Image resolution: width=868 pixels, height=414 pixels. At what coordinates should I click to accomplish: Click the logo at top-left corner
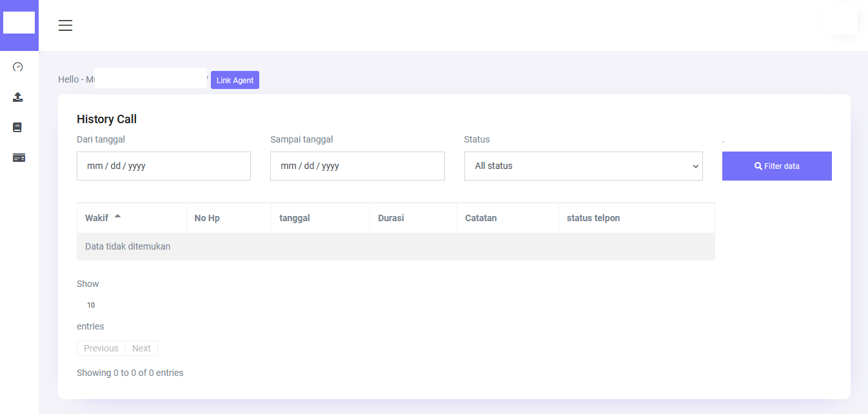click(x=19, y=23)
